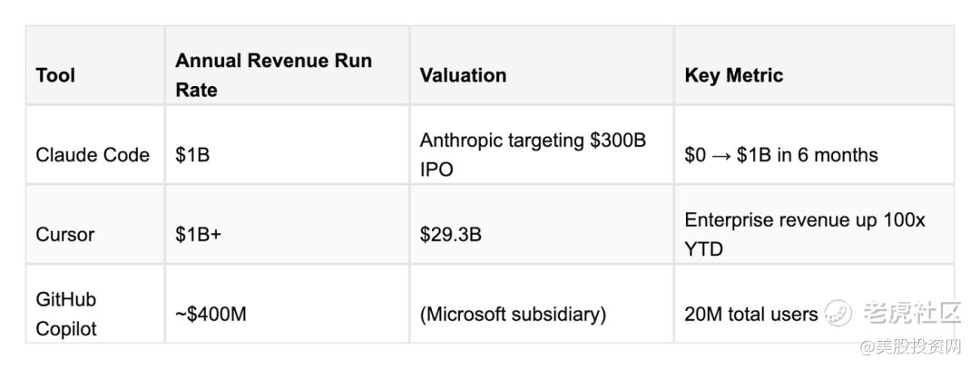The width and height of the screenshot is (980, 369).
Task: Select the 20M total users text
Action: point(751,315)
